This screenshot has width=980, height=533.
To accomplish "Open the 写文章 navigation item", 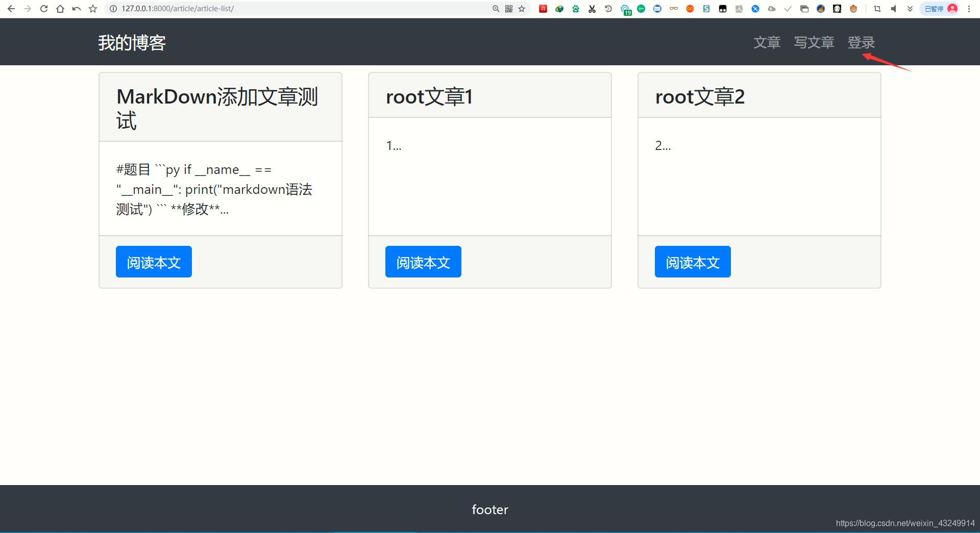I will (x=814, y=42).
